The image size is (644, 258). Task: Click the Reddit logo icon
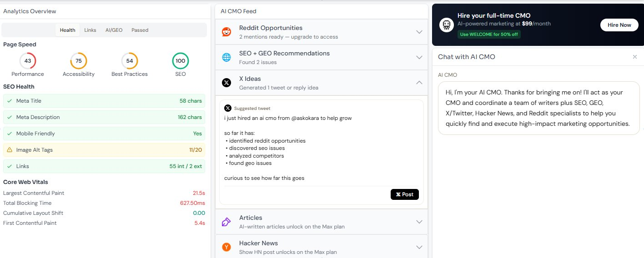(226, 32)
